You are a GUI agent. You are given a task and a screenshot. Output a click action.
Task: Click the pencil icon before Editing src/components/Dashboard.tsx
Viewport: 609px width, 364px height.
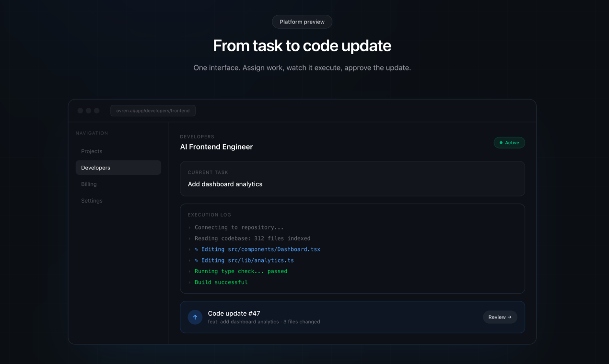click(x=197, y=249)
